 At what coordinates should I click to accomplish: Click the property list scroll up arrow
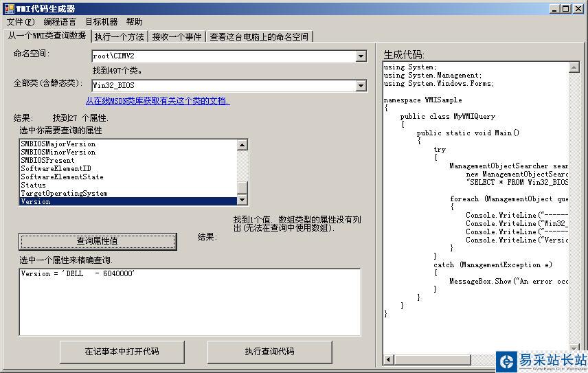click(242, 145)
